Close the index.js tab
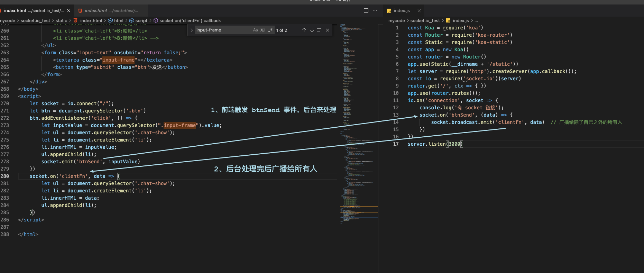Viewport: 644px width, 273px height. 419,11
